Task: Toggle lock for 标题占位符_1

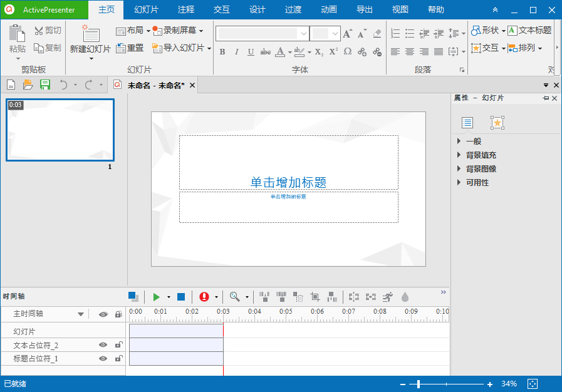Action: tap(118, 358)
